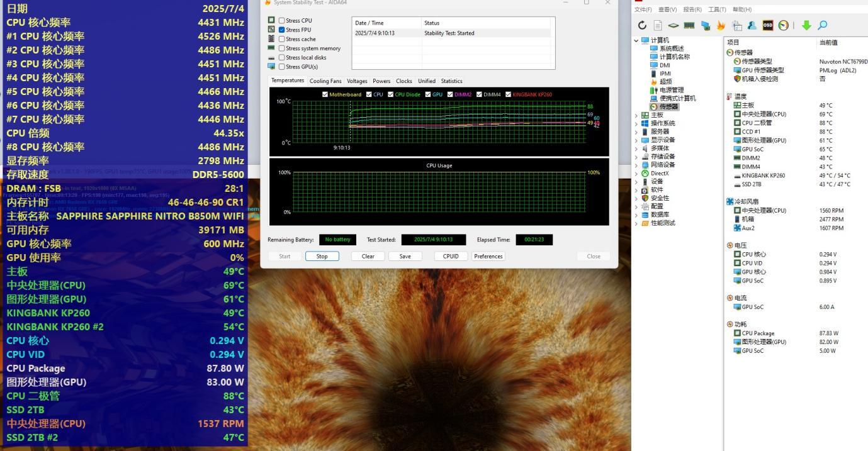Select the 电源管理 battery icon in tree
This screenshot has width=868, height=451.
[653, 90]
